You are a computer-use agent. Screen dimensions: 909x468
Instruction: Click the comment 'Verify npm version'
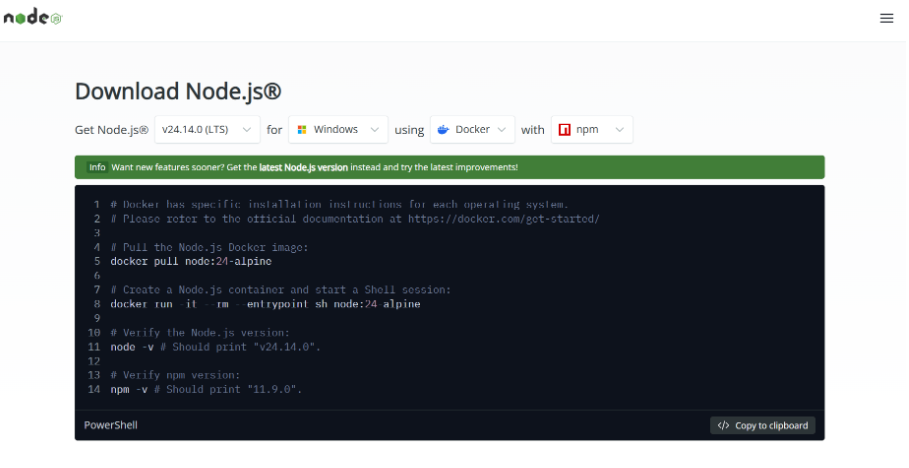point(175,375)
